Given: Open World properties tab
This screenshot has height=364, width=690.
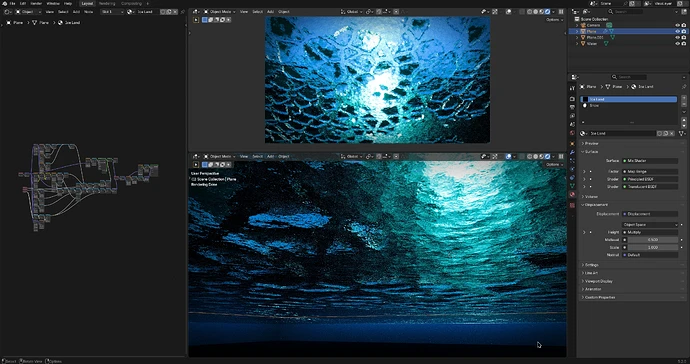Looking at the screenshot, I should pyautogui.click(x=572, y=133).
